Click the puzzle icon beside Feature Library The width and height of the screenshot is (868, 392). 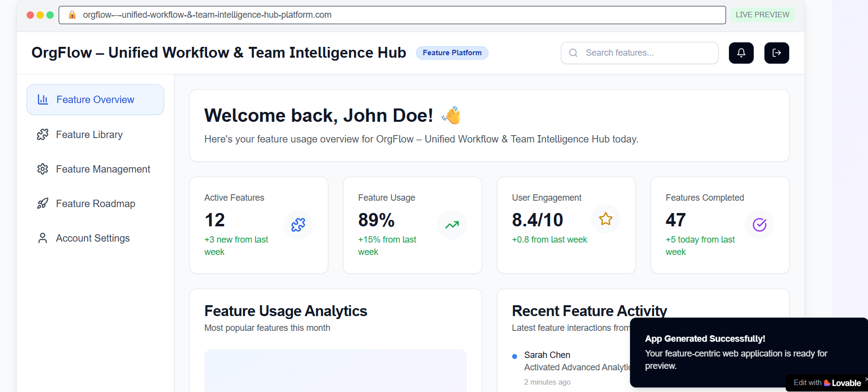pos(43,135)
